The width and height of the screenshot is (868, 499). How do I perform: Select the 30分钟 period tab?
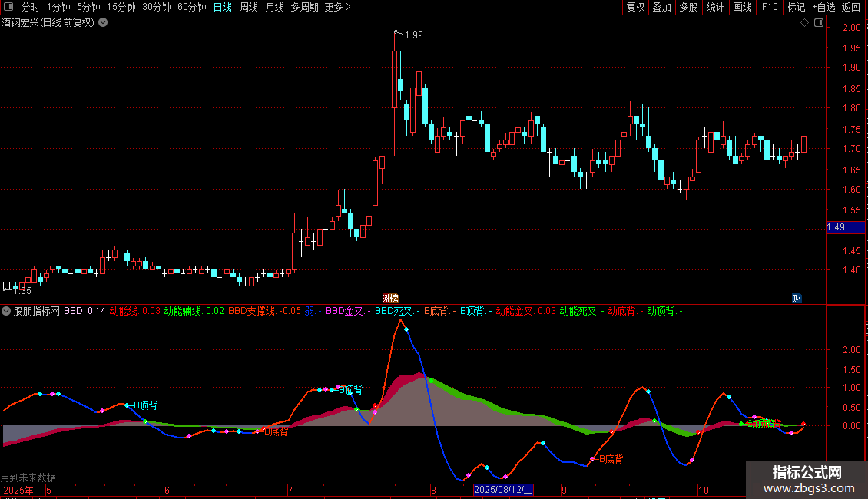click(x=157, y=7)
